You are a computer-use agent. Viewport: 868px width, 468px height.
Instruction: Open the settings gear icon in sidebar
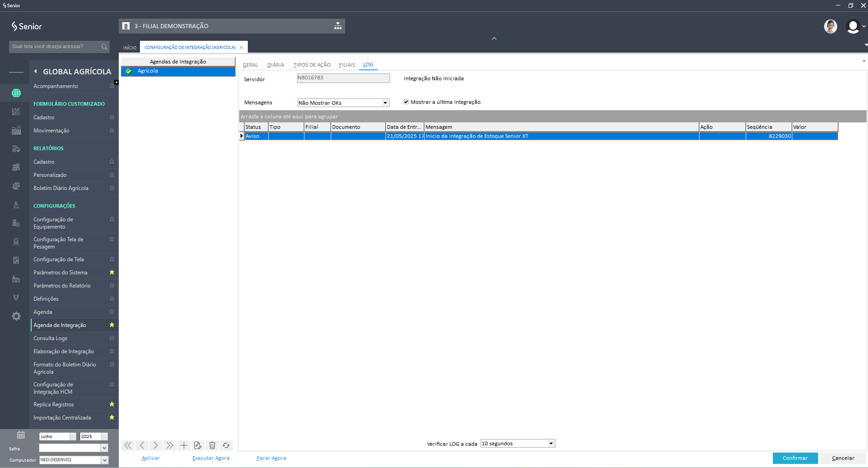click(x=16, y=316)
